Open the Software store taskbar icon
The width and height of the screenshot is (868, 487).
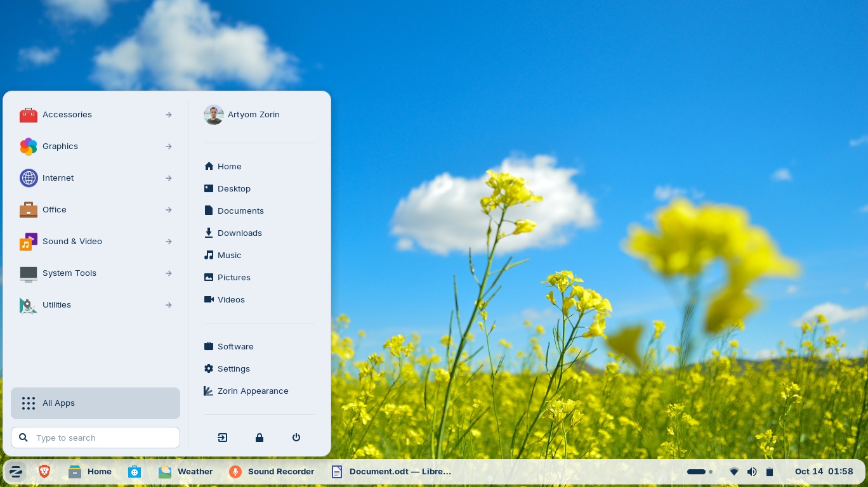135,471
